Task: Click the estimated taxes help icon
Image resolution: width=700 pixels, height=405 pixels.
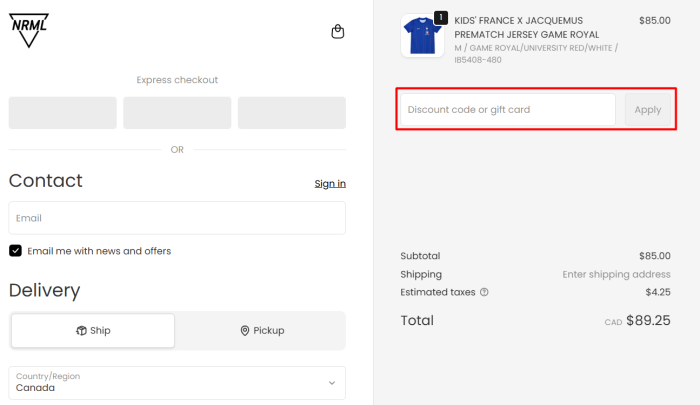Action: pos(484,292)
